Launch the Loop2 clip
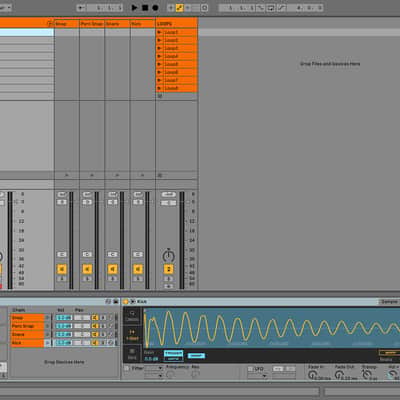This screenshot has width=400, height=400. (160, 40)
